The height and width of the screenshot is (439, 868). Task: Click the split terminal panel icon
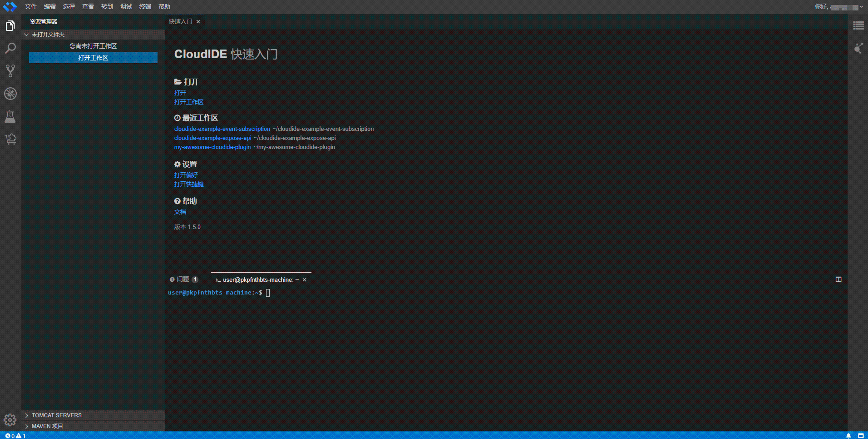click(838, 279)
